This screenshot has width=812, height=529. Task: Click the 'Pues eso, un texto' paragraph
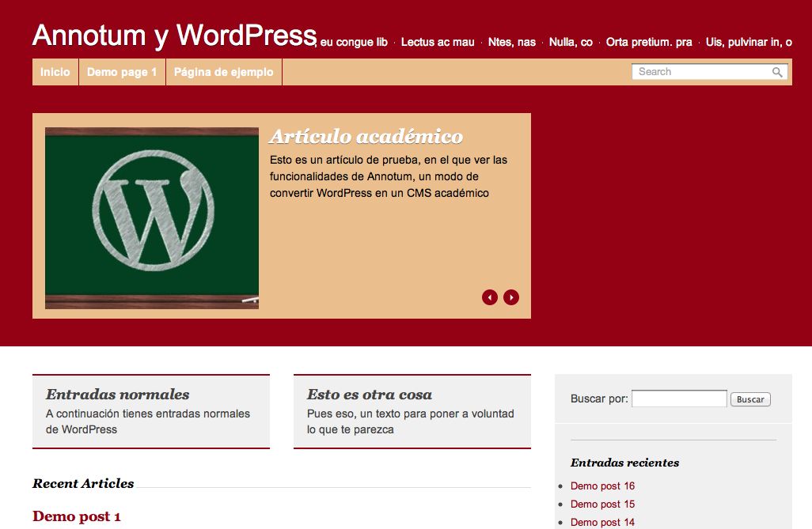pos(411,421)
